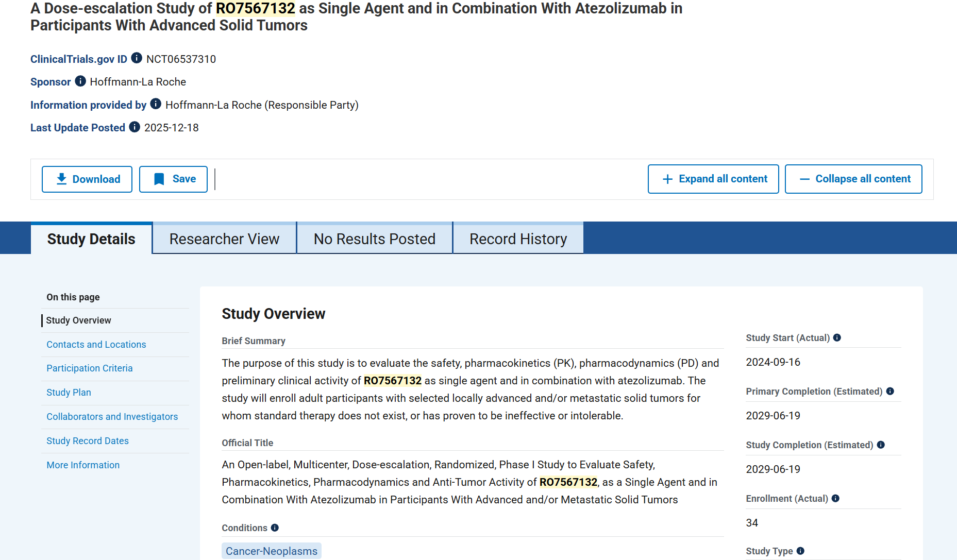Screen dimensions: 957x560
Task: Switch to the Researcher View tab
Action: 224,239
